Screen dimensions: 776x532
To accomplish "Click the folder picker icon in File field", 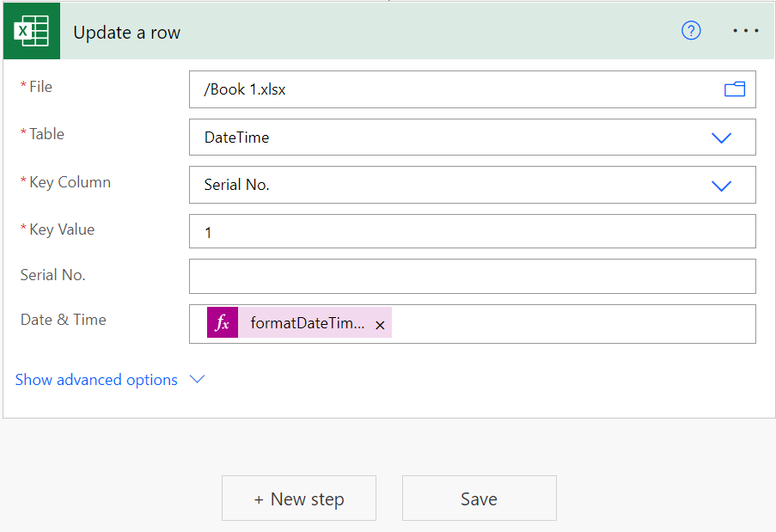I will pos(734,89).
